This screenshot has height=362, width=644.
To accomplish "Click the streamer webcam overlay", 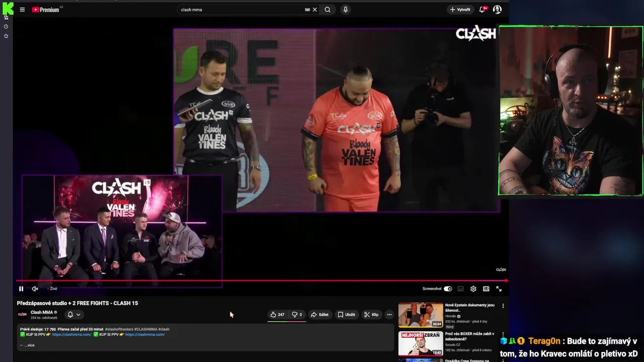I will (x=571, y=111).
